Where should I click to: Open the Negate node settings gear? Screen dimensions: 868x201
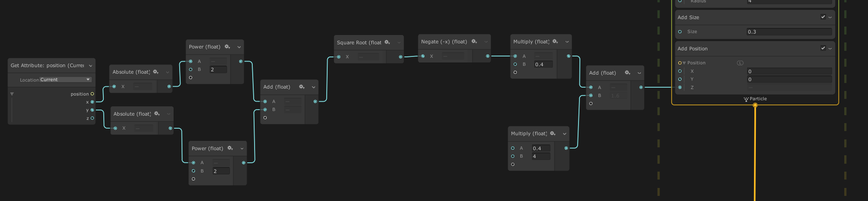(474, 42)
